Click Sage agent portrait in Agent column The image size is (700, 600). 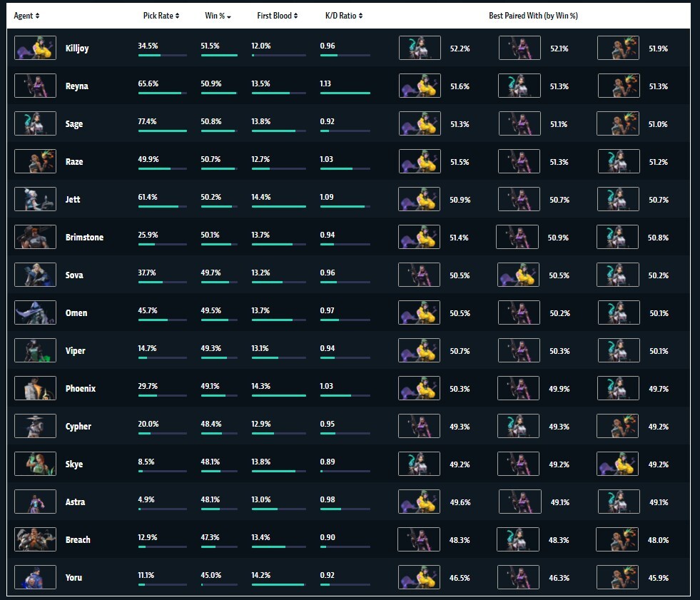click(x=35, y=123)
